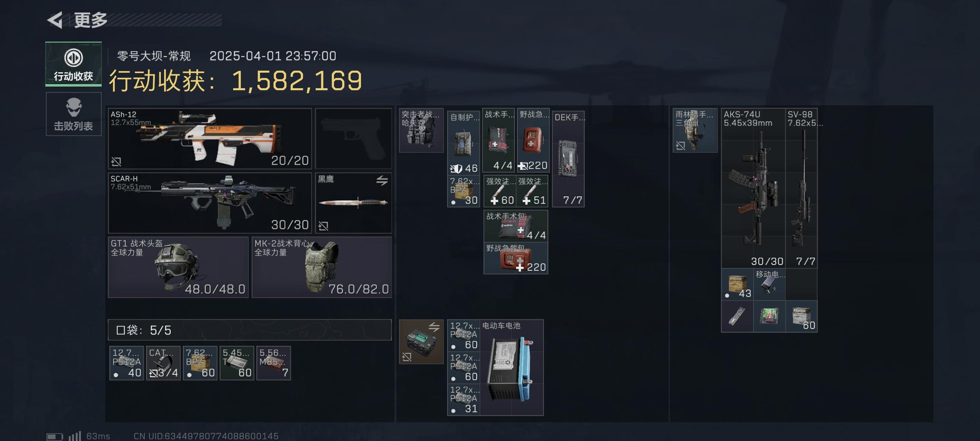Go back using the arrow beside 更多

55,20
